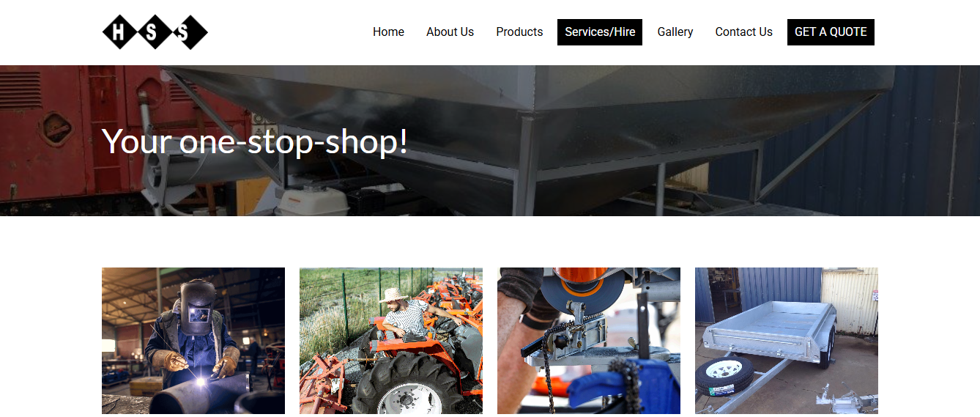
Task: Click the middle S diamond of the logo
Action: [155, 32]
